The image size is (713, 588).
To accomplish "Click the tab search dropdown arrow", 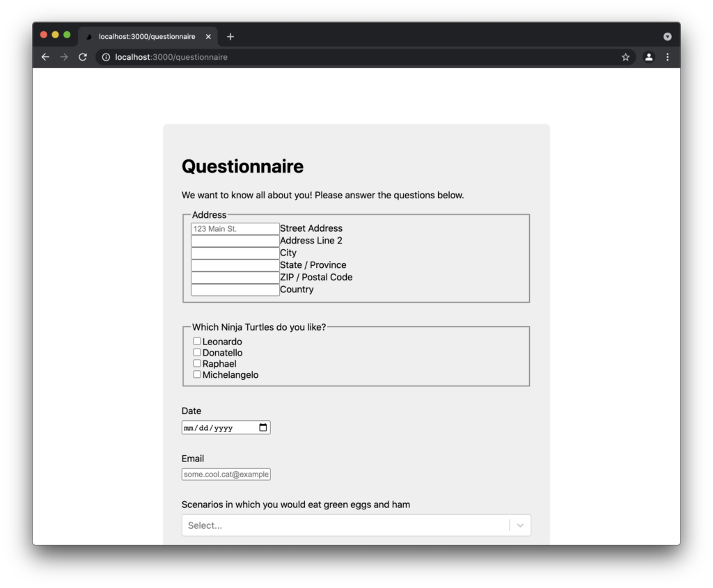I will tap(667, 36).
